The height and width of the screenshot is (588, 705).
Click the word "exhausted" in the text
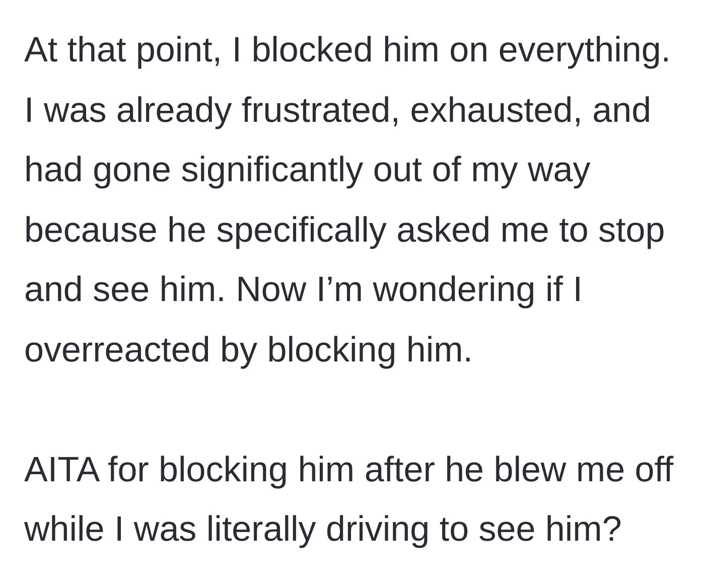click(491, 110)
